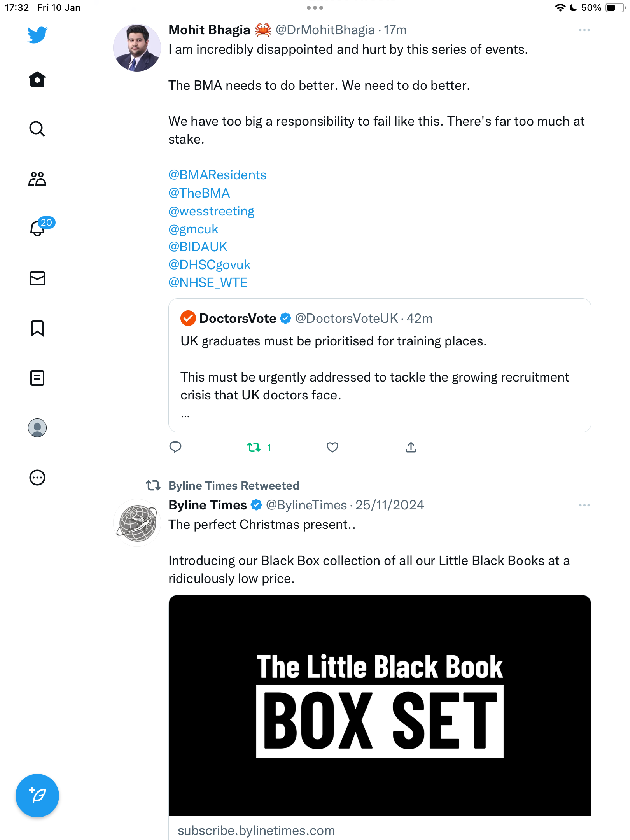Open Lists icon in sidebar

(37, 378)
